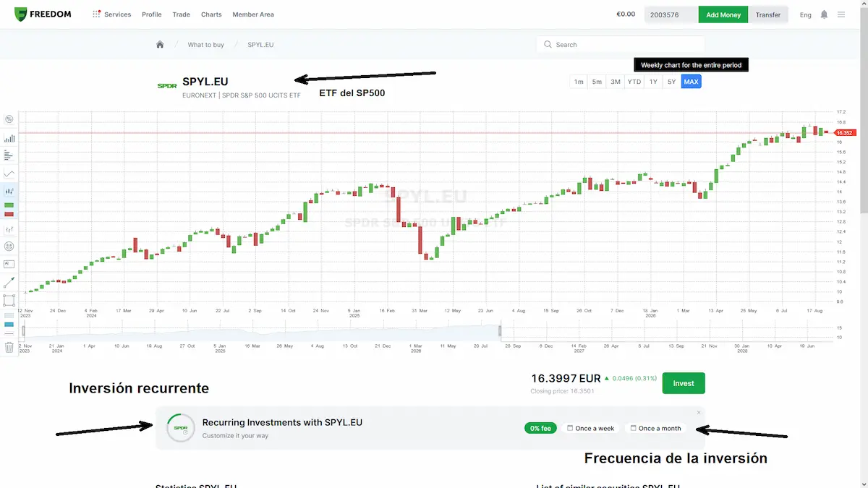
Task: Click the SPYL.EU breadcrumb
Action: 260,45
